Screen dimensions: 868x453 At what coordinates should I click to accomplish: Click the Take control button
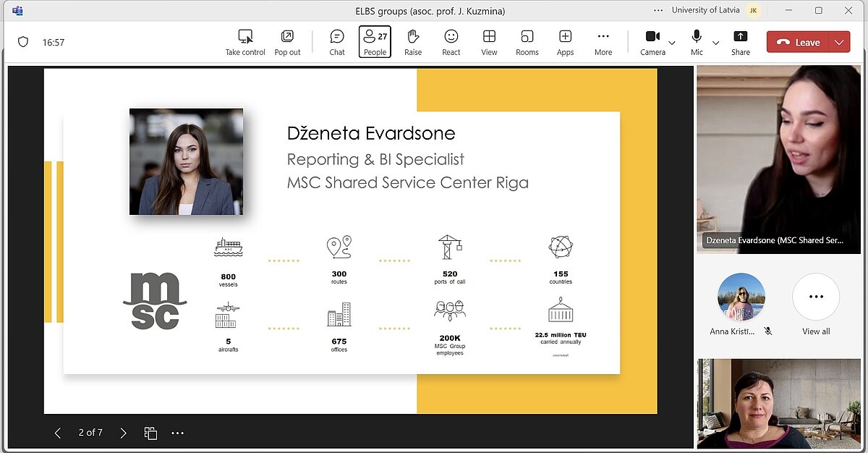click(x=245, y=42)
